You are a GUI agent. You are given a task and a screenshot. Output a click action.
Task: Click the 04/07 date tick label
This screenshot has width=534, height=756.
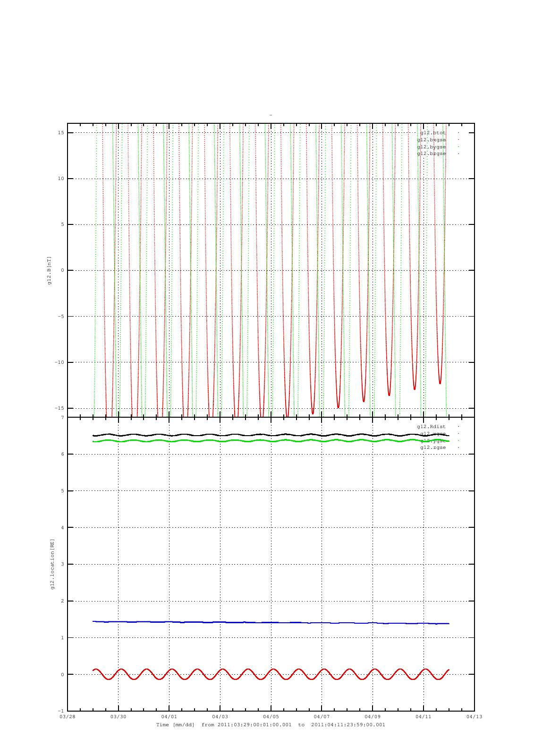[322, 717]
